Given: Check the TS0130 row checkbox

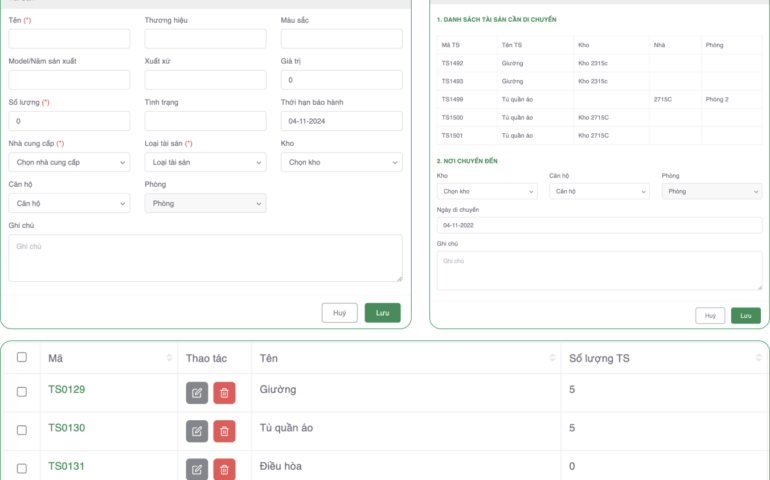Looking at the screenshot, I should 22,430.
